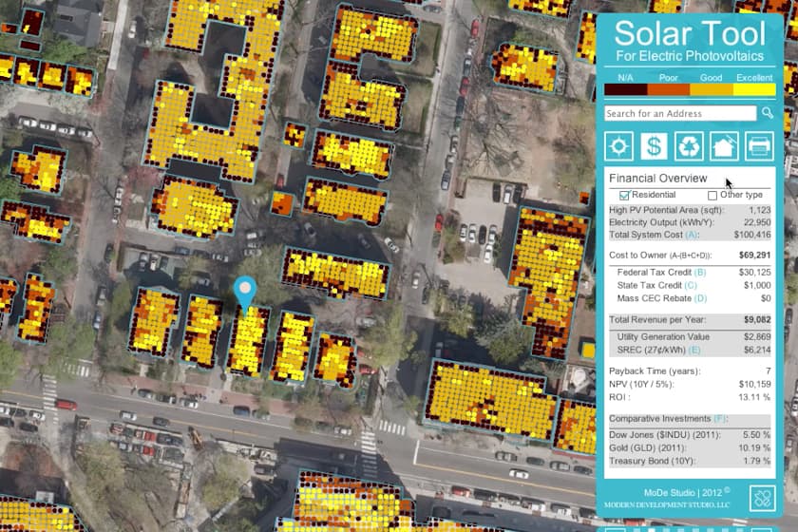798x532 pixels.
Task: Select the dollar sign financial icon
Action: pos(654,146)
